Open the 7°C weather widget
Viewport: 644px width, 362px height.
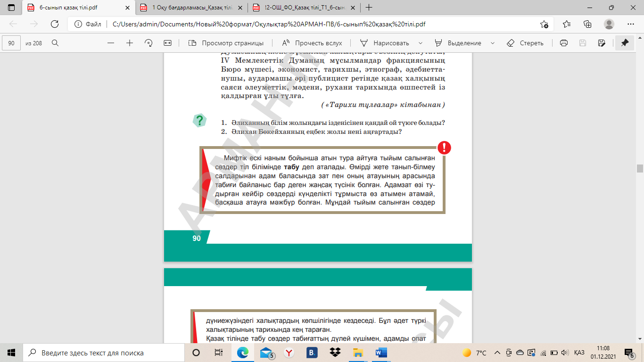(x=474, y=353)
